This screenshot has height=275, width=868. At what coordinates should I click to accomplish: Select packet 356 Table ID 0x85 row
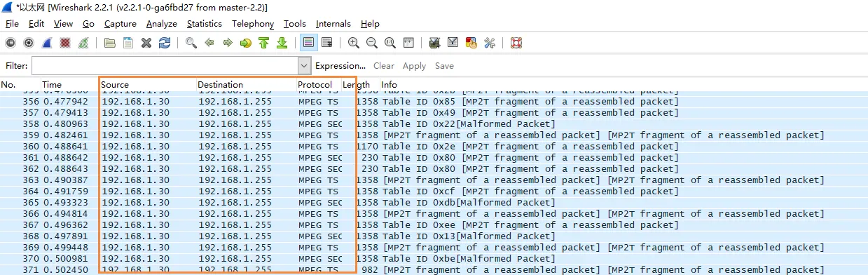click(x=434, y=102)
